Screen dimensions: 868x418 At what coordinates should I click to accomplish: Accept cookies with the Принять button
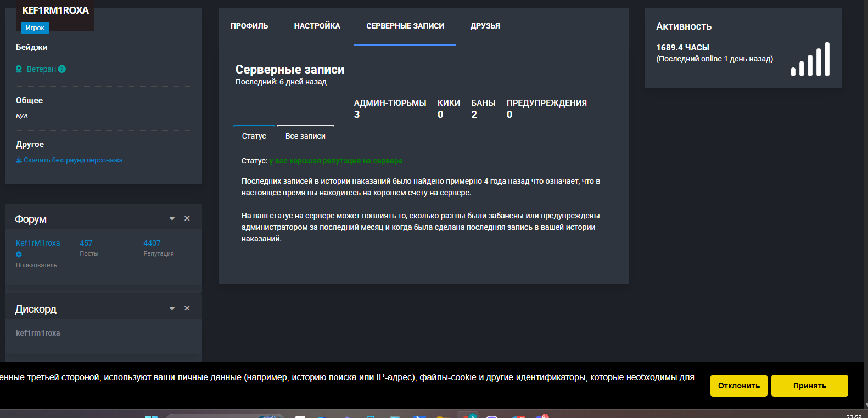coord(809,386)
